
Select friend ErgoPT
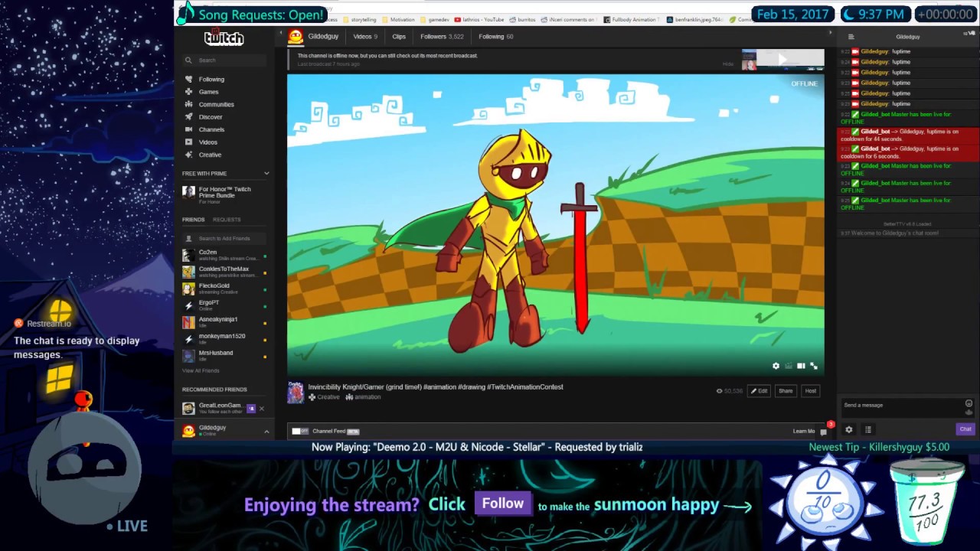[224, 305]
